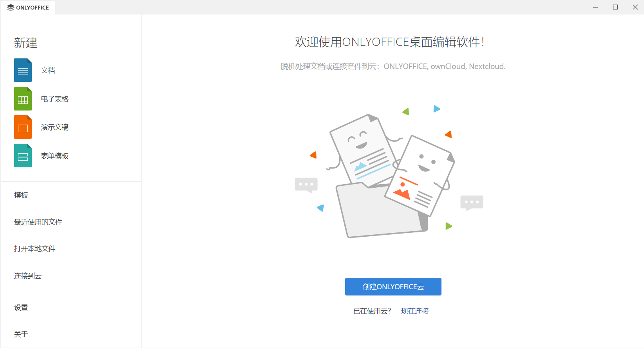
Task: Create a new 文档 via its label
Action: point(48,70)
